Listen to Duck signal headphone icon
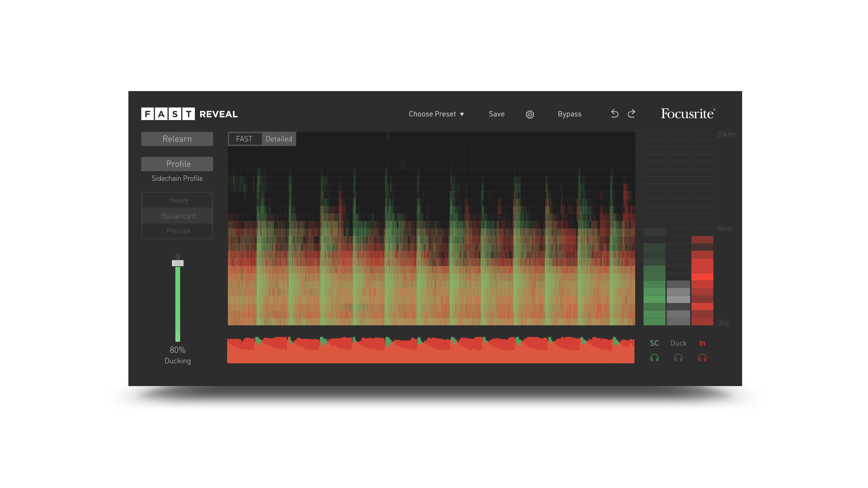 [678, 358]
